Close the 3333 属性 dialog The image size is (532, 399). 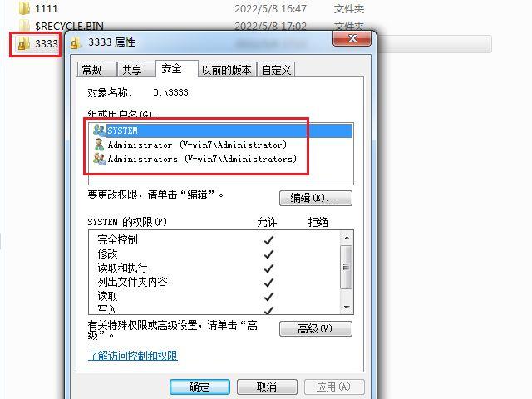click(x=352, y=38)
